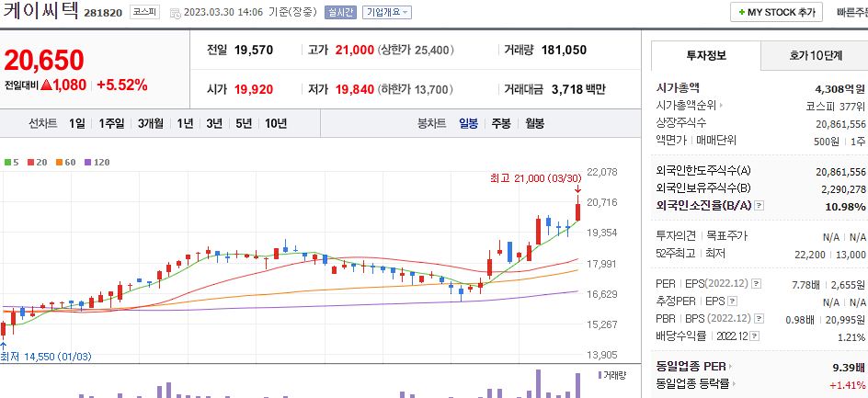This screenshot has width=868, height=398.
Task: Click the 저가 value 19,840
Action: [x=355, y=89]
